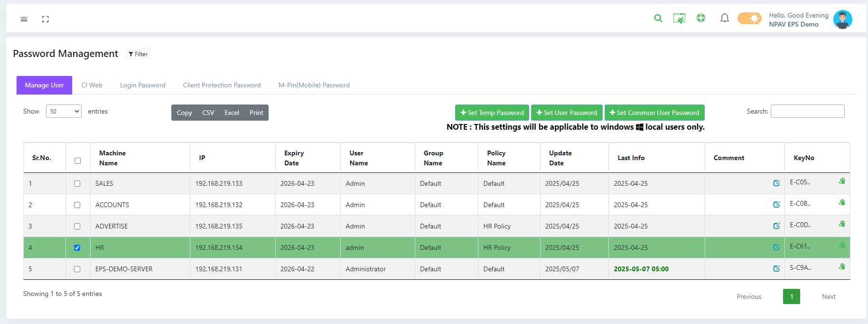Open the notifications bell
The image size is (868, 324).
[724, 18]
